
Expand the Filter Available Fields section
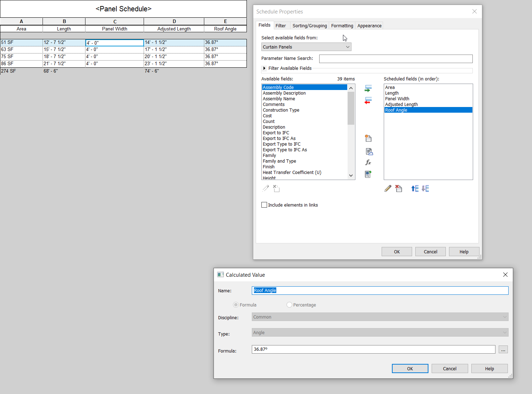point(264,68)
